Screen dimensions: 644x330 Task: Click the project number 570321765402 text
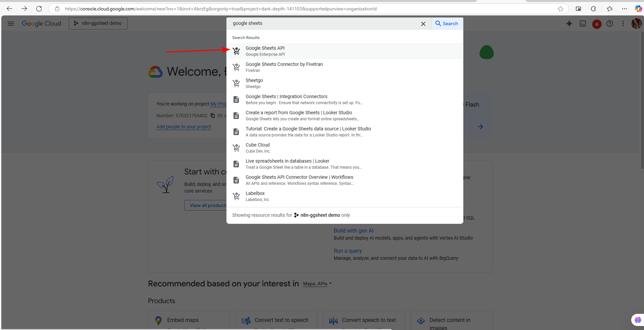pos(191,116)
